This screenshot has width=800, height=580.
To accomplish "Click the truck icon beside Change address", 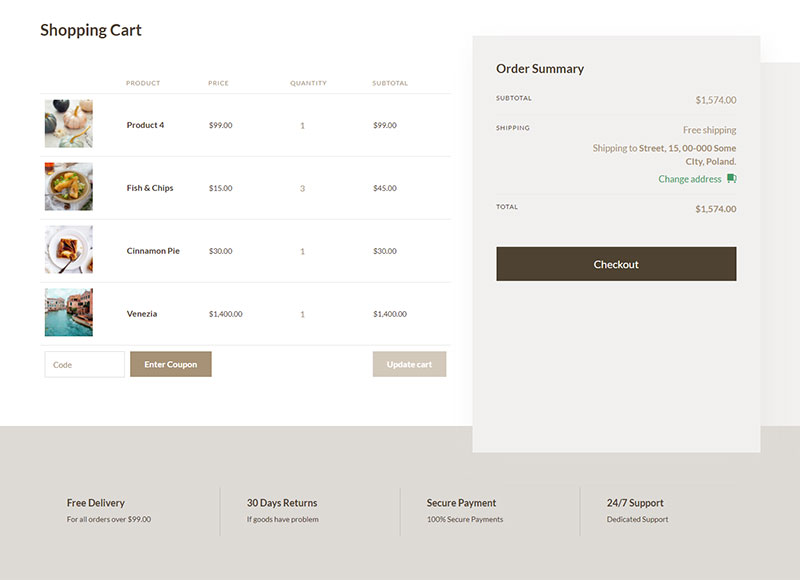I will (x=732, y=179).
